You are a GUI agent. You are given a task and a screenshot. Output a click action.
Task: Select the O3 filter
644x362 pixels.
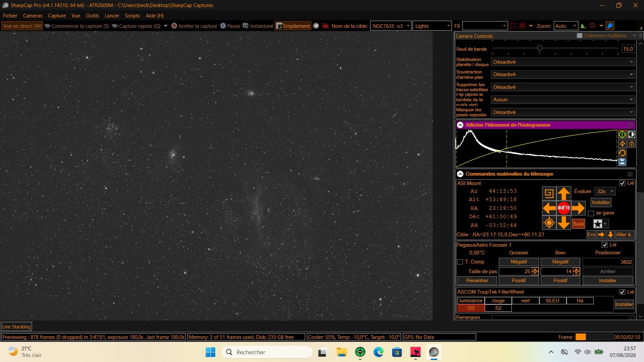click(471, 308)
